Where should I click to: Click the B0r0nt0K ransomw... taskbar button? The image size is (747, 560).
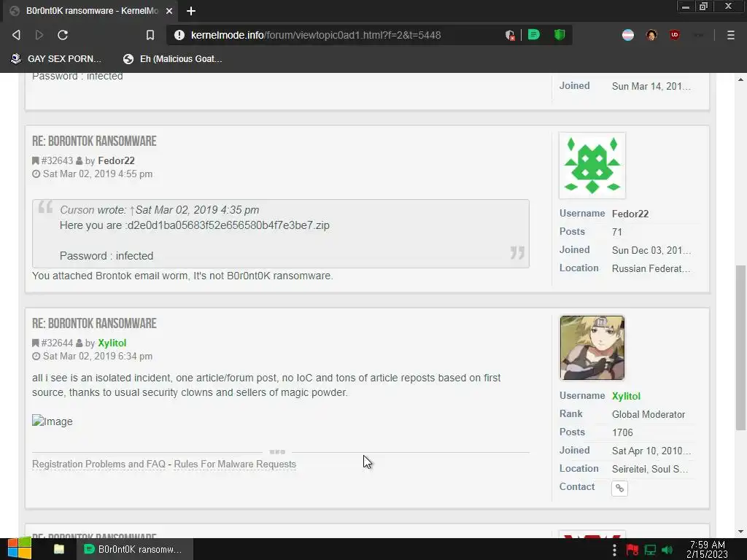(135, 549)
